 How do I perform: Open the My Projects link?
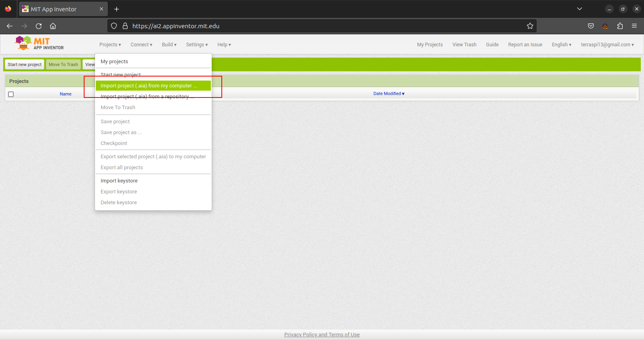pyautogui.click(x=430, y=45)
